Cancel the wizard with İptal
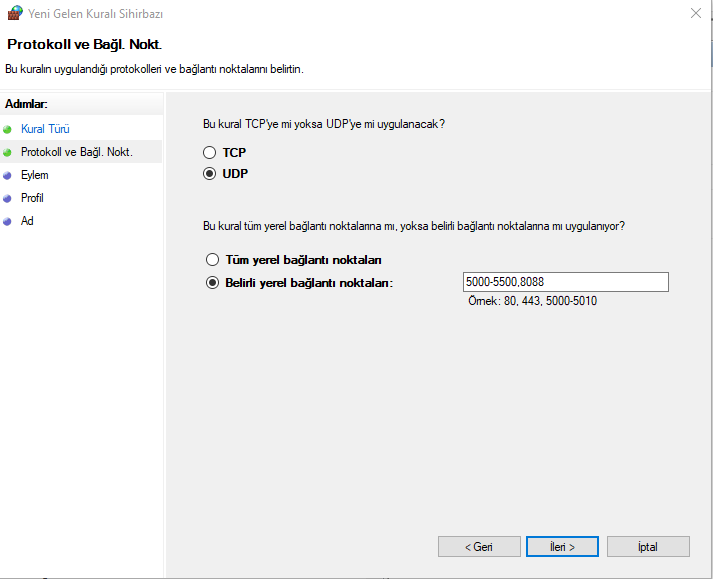This screenshot has width=713, height=579. [648, 547]
